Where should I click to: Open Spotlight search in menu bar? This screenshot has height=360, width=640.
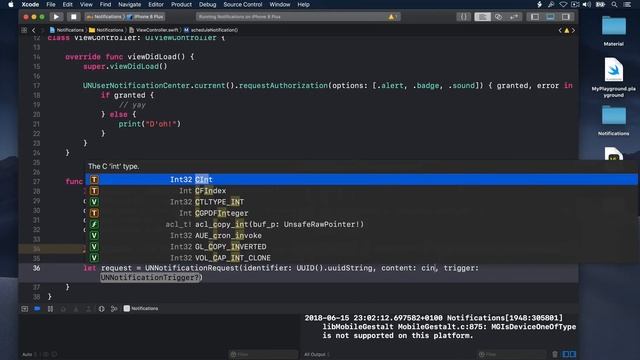tap(614, 4)
